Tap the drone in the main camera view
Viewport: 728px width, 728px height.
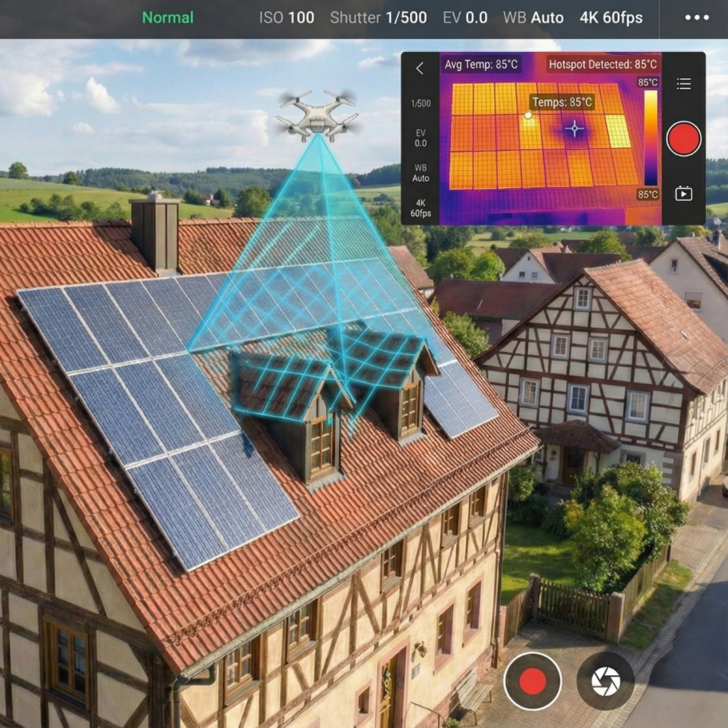point(317,114)
